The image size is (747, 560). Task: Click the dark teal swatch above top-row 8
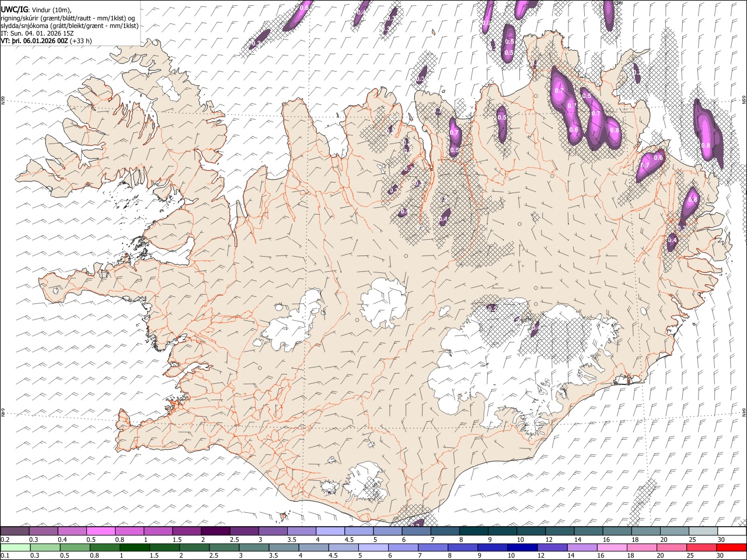[474, 531]
